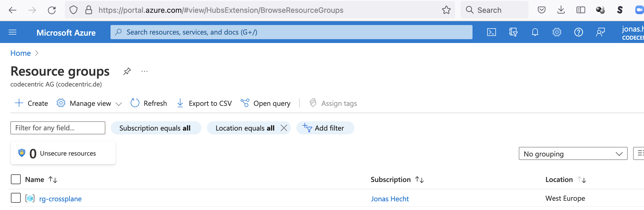This screenshot has width=644, height=210.
Task: Check the rg-crossplane row checkbox
Action: click(16, 198)
